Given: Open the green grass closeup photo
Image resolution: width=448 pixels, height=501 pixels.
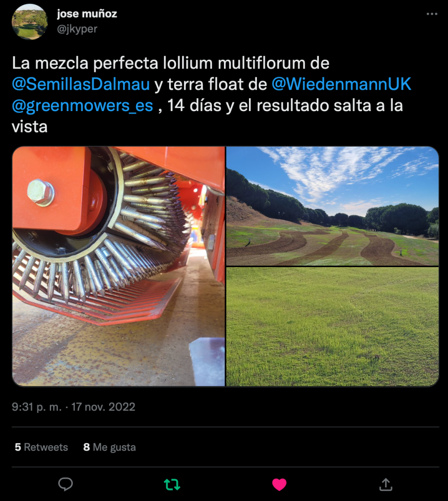Looking at the screenshot, I should point(333,326).
